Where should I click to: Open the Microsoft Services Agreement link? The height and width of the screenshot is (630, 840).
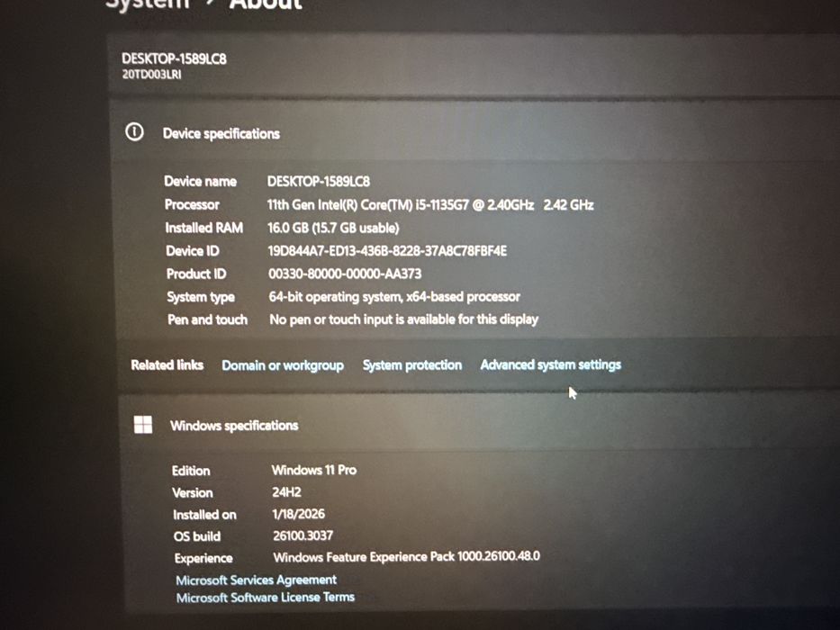[256, 580]
